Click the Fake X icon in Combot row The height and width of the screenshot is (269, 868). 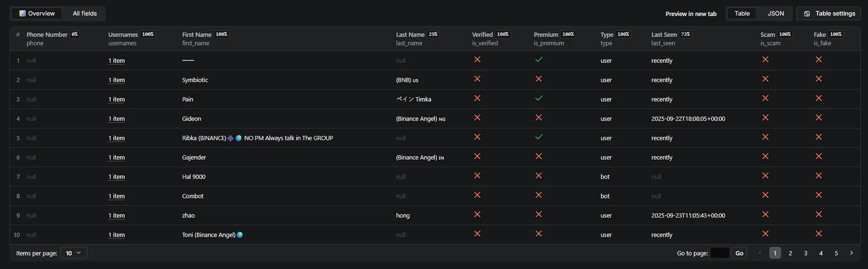819,195
